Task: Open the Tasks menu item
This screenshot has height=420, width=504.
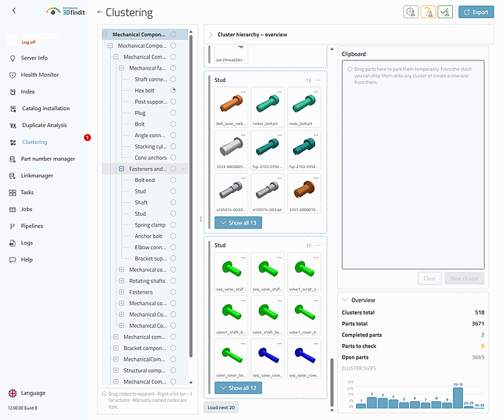Action: tap(28, 192)
